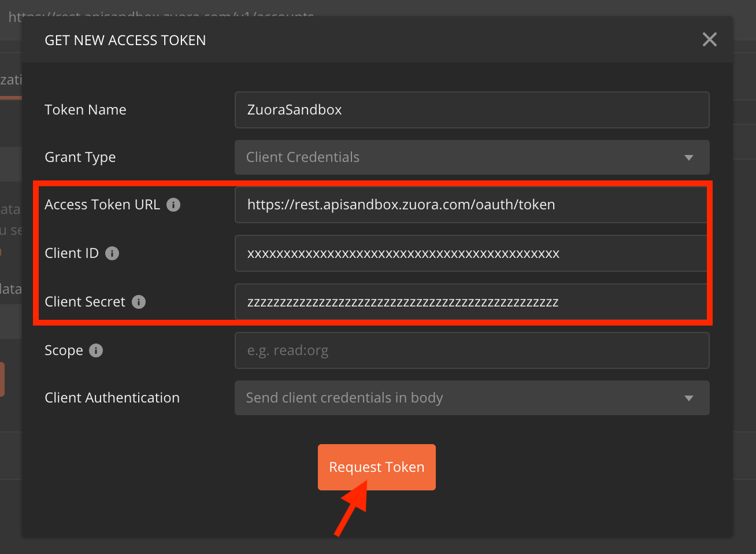756x554 pixels.
Task: Click the Scope info icon
Action: (96, 350)
